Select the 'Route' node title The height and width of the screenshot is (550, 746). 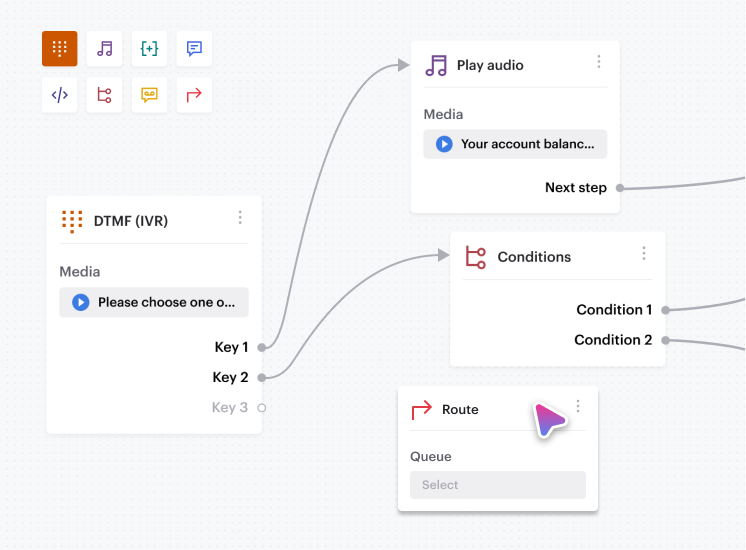pyautogui.click(x=460, y=410)
